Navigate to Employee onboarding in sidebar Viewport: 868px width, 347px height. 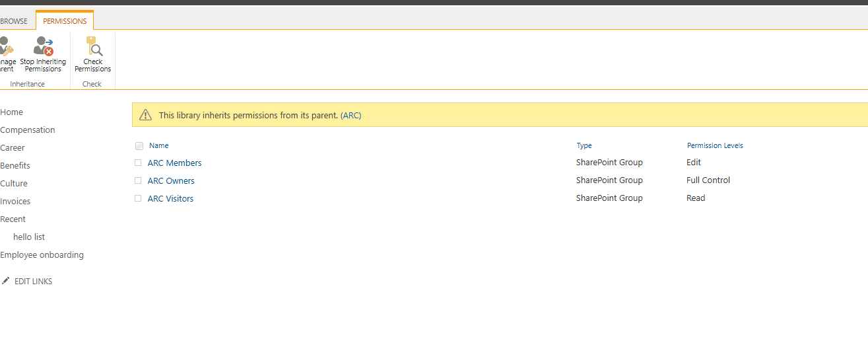click(42, 254)
